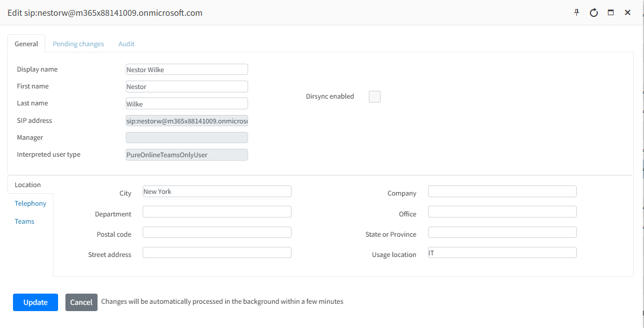This screenshot has height=328, width=644.
Task: Click into the Last name field
Action: (x=187, y=104)
